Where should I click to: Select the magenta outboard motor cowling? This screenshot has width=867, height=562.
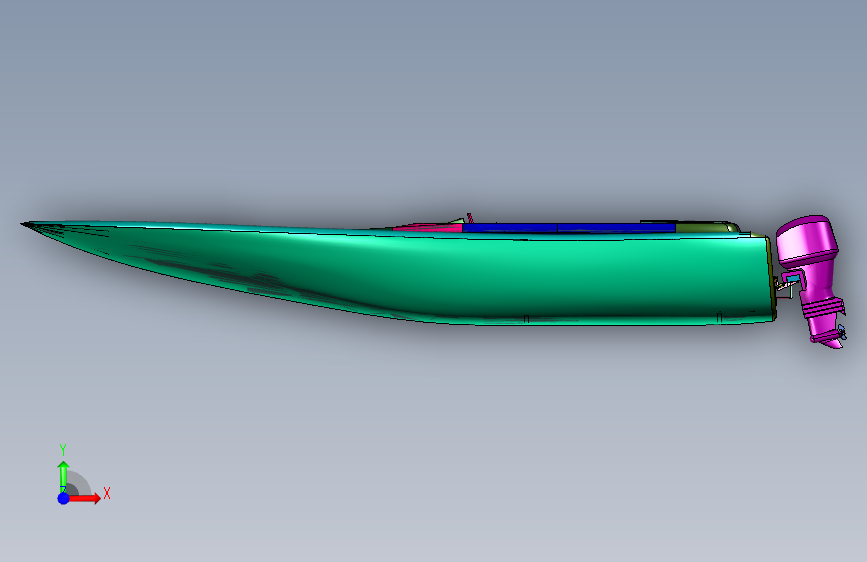(x=807, y=240)
